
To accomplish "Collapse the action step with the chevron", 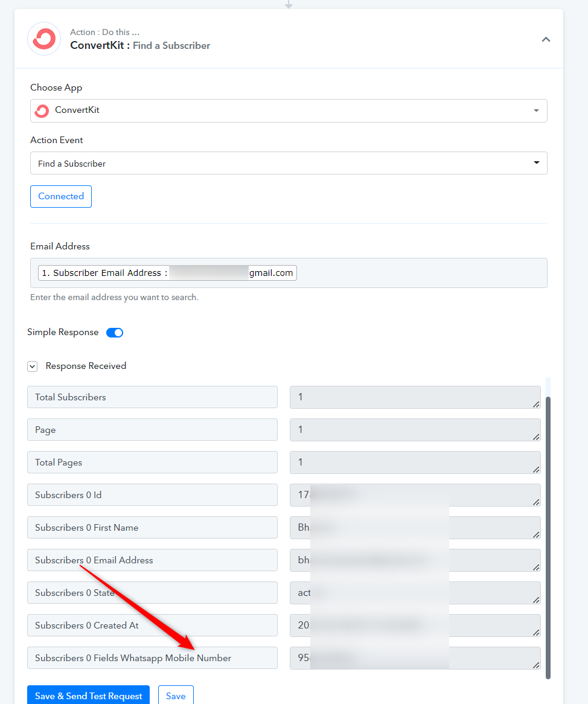I will point(546,39).
